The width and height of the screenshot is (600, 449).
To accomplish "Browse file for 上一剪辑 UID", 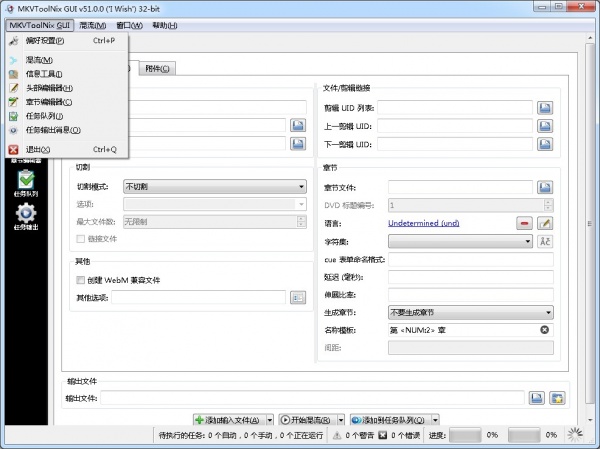I will pos(545,126).
